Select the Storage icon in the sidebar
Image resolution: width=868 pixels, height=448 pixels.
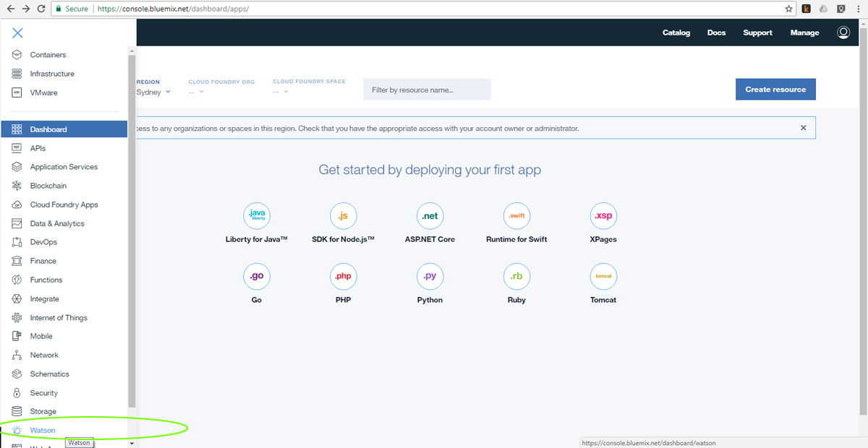[x=17, y=411]
